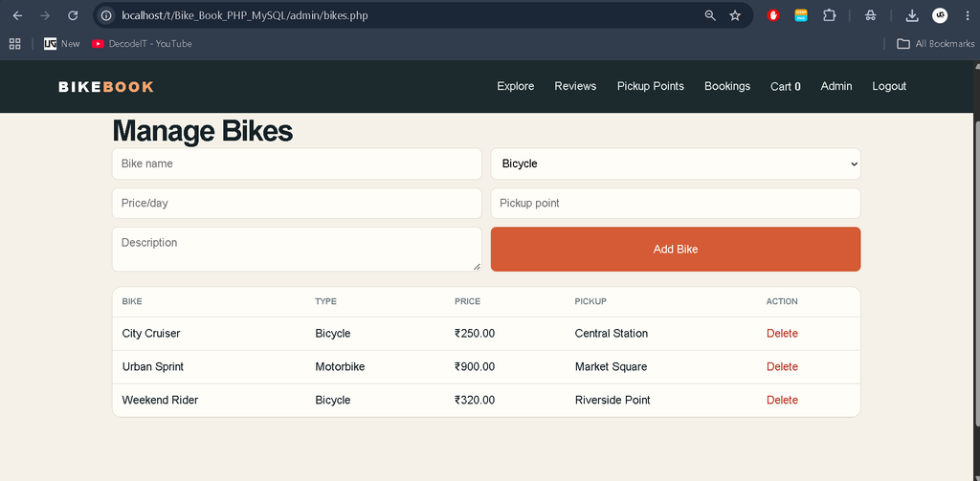The width and height of the screenshot is (980, 481).
Task: Click the Urban Sprint bike name
Action: tap(153, 366)
